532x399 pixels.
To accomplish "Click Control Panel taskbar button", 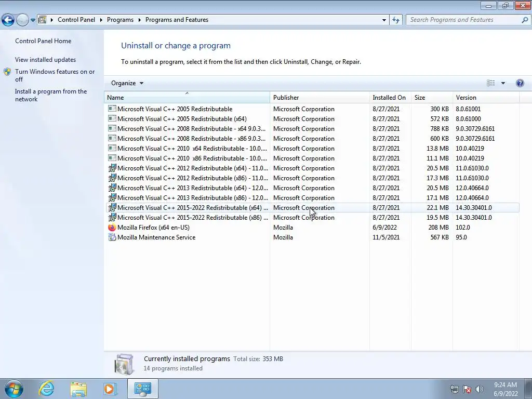I will tap(142, 389).
